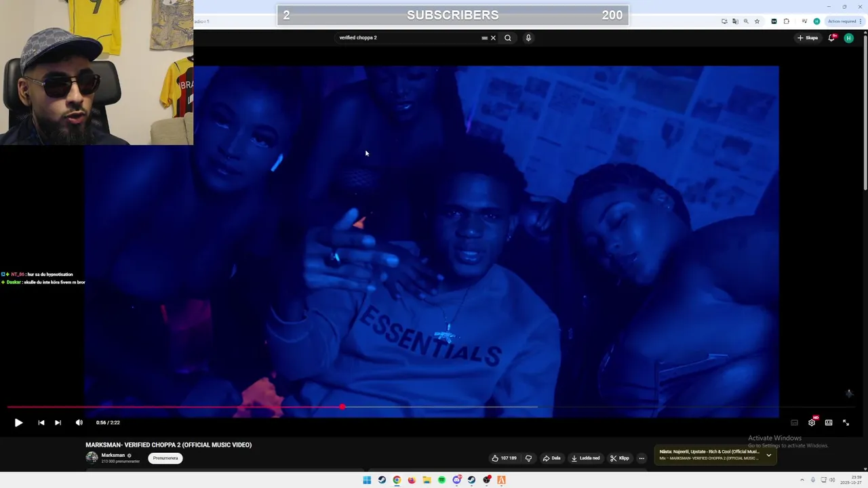The width and height of the screenshot is (868, 488).
Task: Open Spotify from the taskbar
Action: click(441, 480)
